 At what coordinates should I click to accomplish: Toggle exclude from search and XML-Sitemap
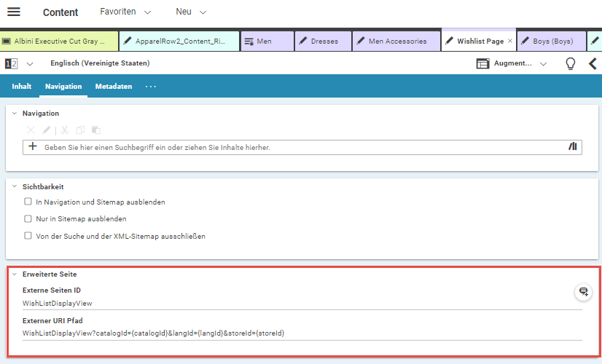[x=28, y=236]
